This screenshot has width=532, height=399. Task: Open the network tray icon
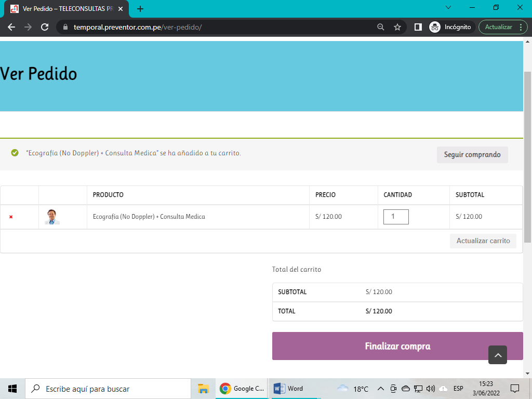pos(418,389)
